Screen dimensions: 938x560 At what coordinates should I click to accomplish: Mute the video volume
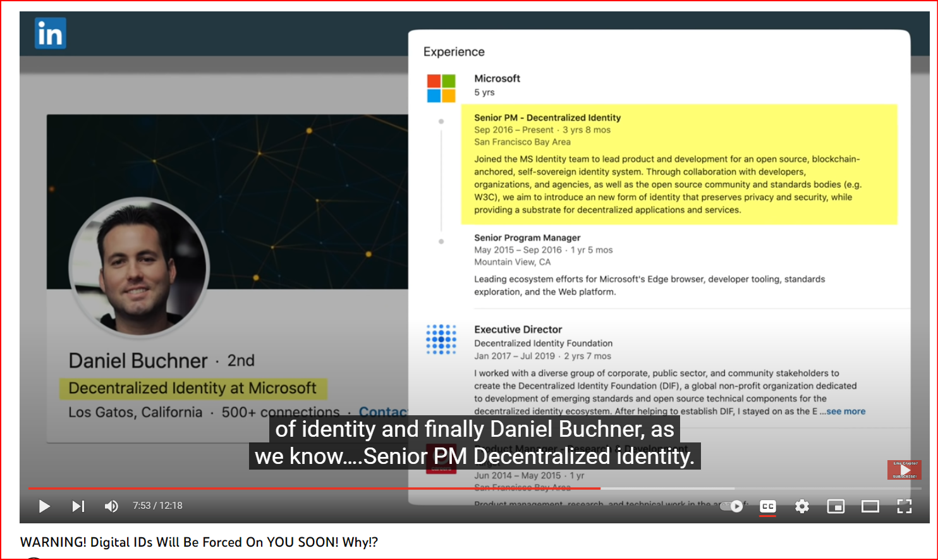(111, 506)
